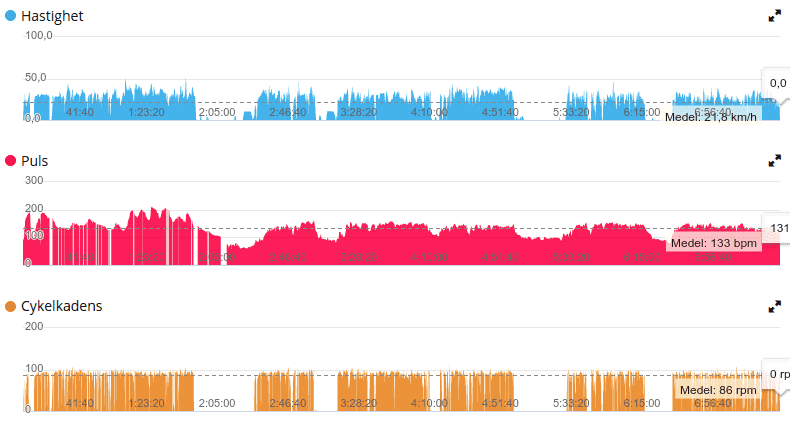808x424 pixels.
Task: Click 5:33:20 time mark on Hastighet chart
Action: pyautogui.click(x=570, y=112)
